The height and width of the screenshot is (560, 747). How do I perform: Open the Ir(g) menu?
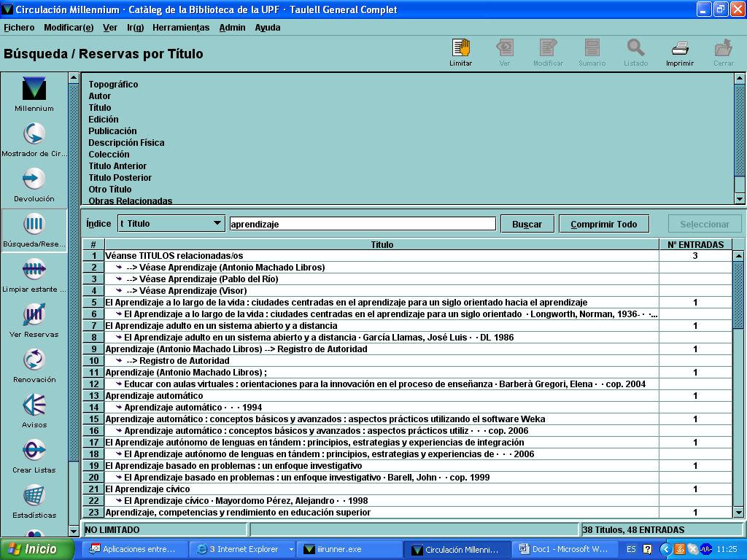pos(135,28)
